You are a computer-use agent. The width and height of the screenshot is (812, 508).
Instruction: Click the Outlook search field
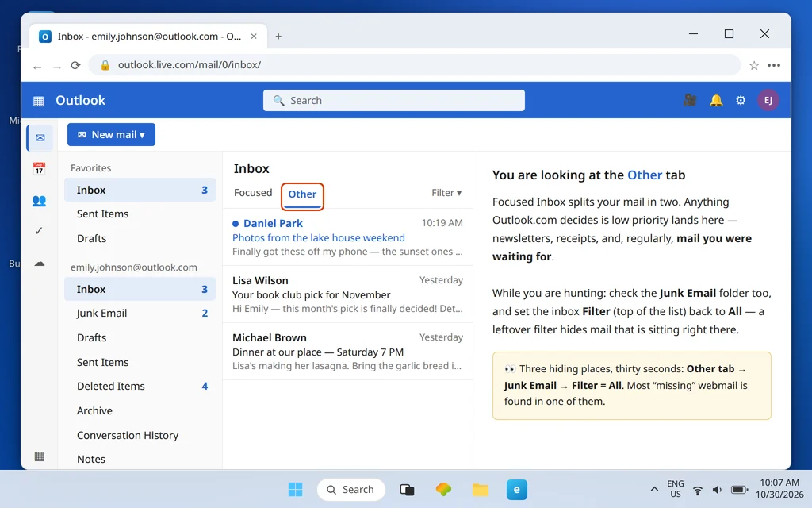(393, 101)
